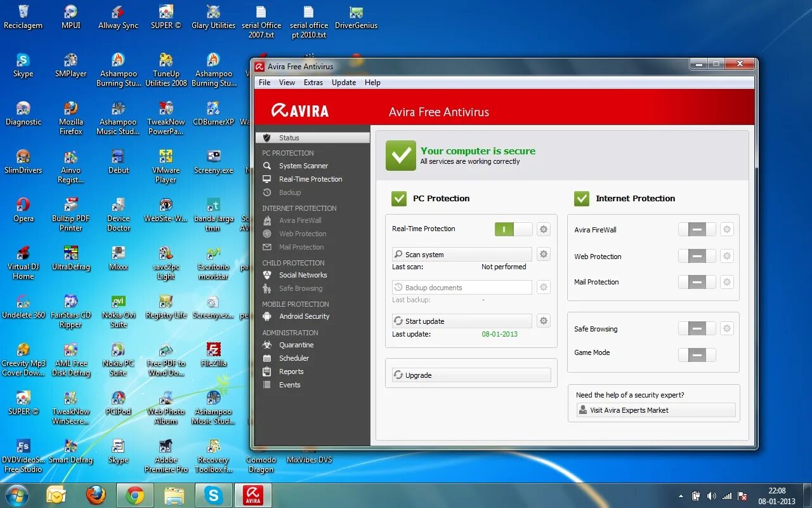
Task: Open Events in sidebar
Action: coord(290,385)
